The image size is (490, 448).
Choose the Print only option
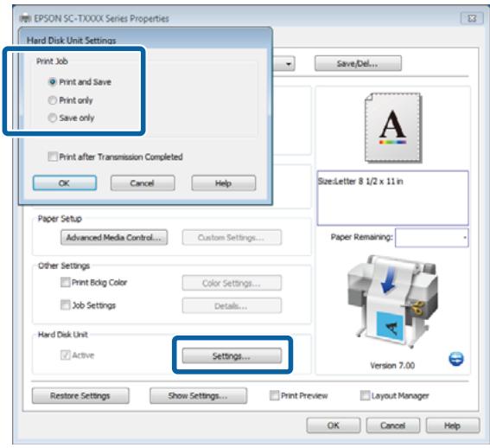click(x=52, y=100)
